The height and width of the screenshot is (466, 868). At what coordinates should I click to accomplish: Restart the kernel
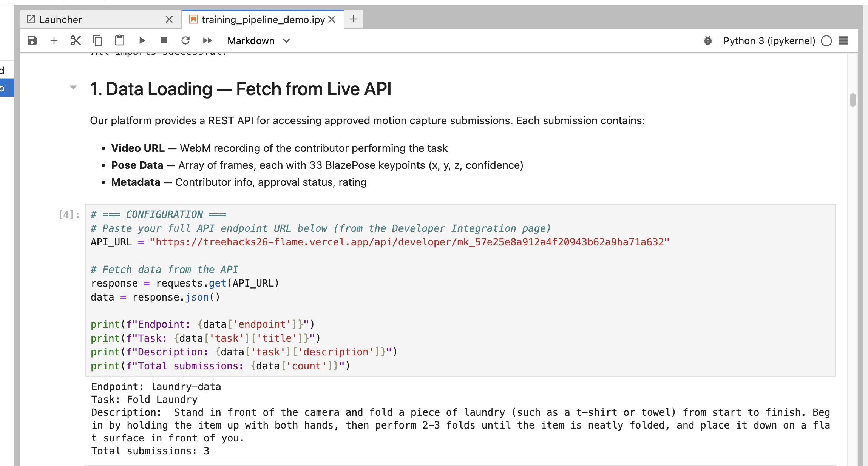tap(185, 40)
